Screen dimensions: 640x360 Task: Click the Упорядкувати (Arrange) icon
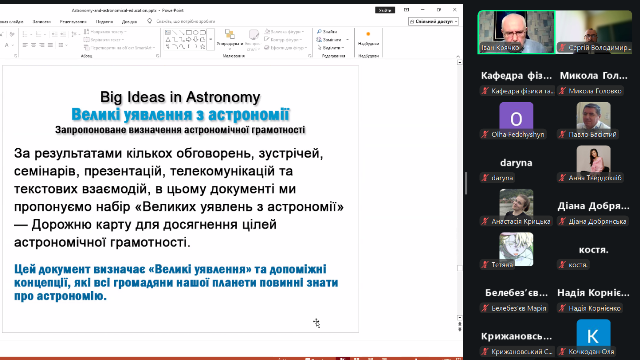pyautogui.click(x=229, y=35)
